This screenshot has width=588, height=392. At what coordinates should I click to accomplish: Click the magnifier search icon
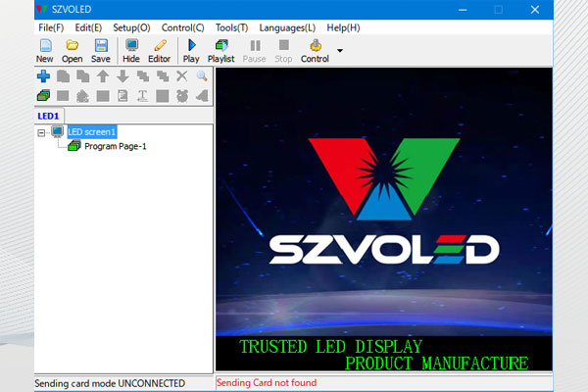point(201,75)
